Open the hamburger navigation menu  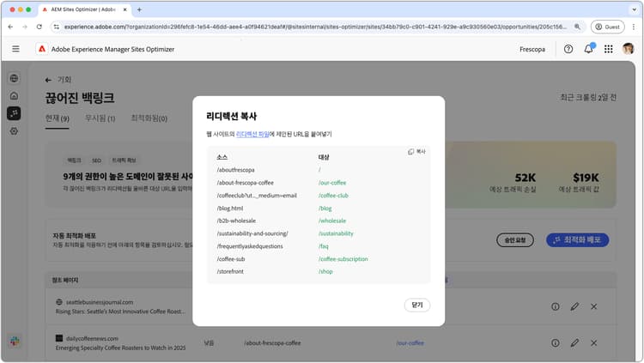[15, 49]
